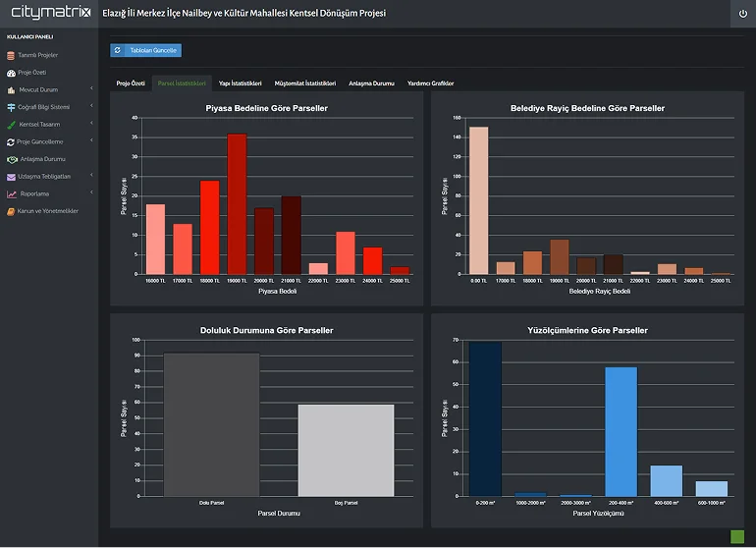Click the Kentsel Tasarım green icon
This screenshot has width=756, height=548.
point(11,125)
